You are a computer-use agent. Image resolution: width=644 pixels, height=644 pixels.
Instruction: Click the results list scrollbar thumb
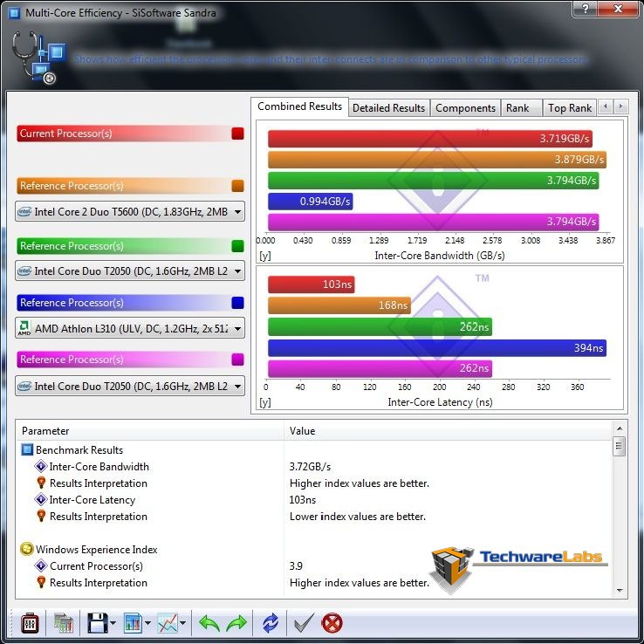620,447
